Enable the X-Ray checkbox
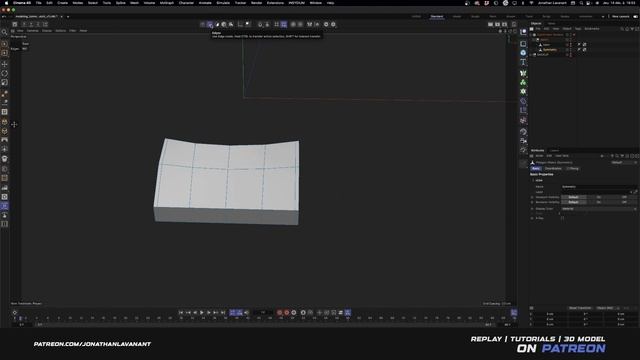 point(562,218)
